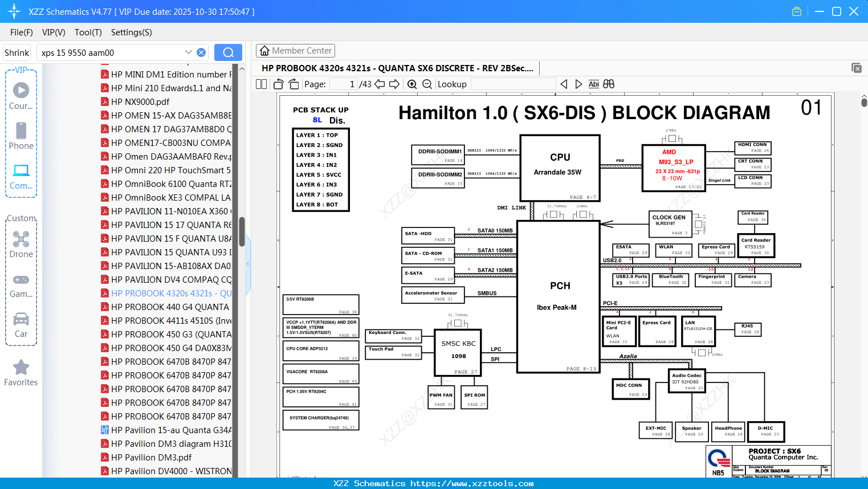Open HP PAVILION 15 F QUANTA file

pos(166,238)
